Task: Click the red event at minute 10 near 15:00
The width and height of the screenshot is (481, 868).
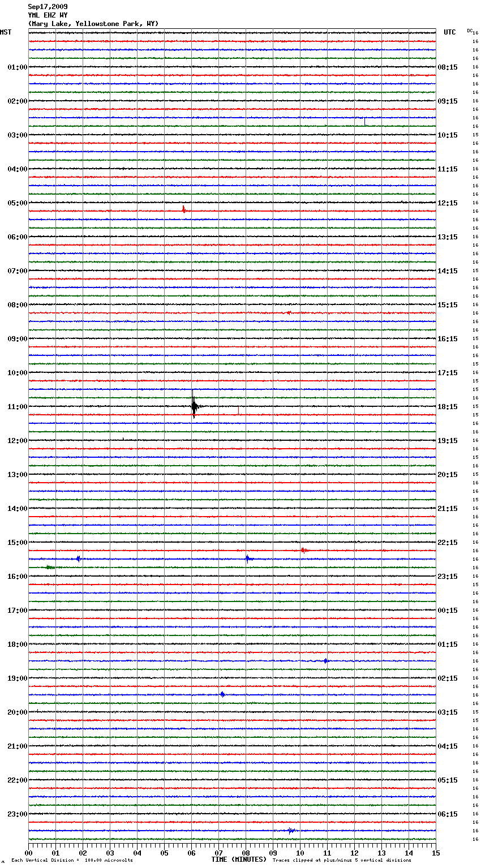Action: (304, 550)
